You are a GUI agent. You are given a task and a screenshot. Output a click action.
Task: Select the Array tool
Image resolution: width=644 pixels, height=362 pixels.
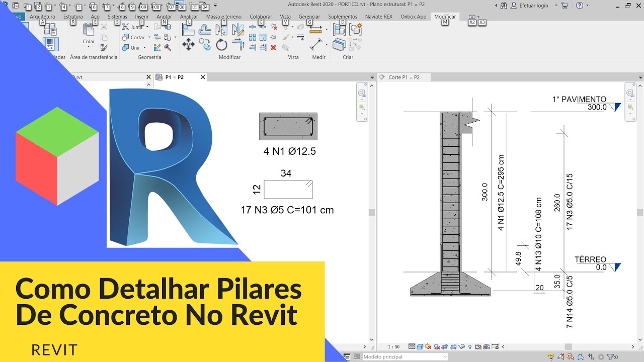[253, 37]
